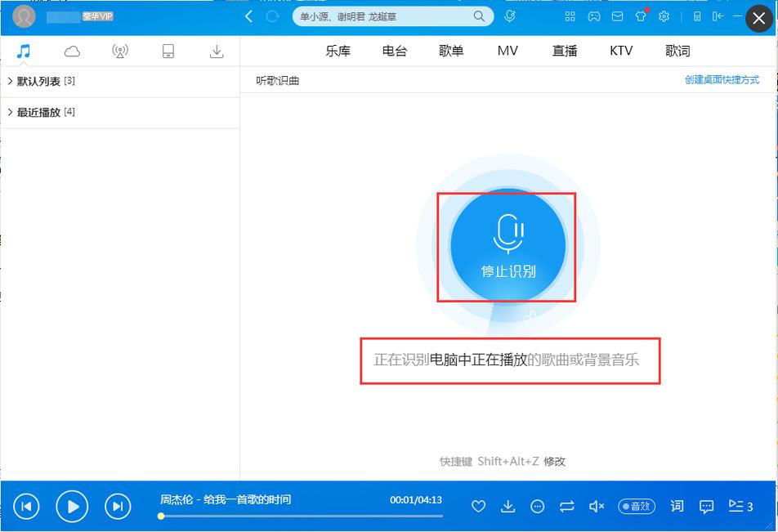The height and width of the screenshot is (532, 778).
Task: Open the download manager sidebar icon
Action: click(x=217, y=50)
